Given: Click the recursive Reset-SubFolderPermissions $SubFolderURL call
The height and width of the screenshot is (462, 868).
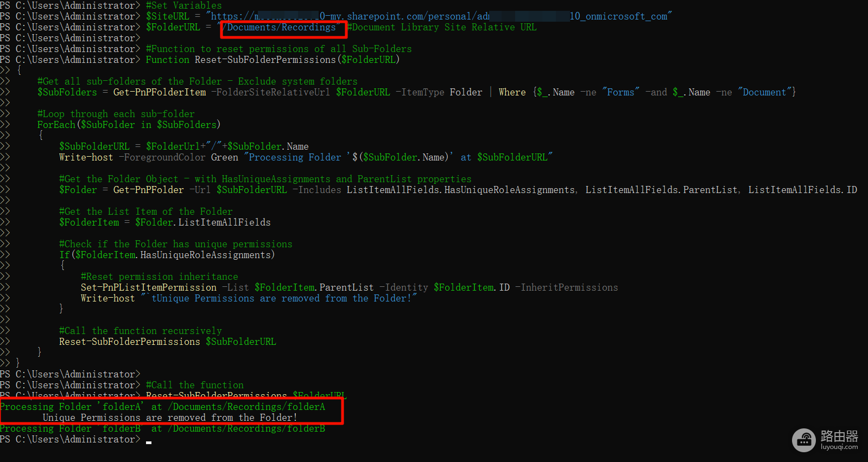Looking at the screenshot, I should (167, 342).
